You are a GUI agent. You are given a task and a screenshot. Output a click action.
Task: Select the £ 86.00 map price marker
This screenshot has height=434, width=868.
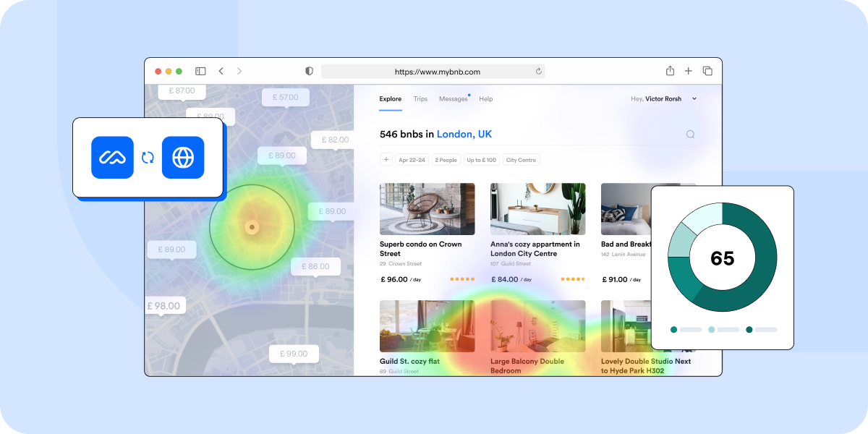(315, 266)
